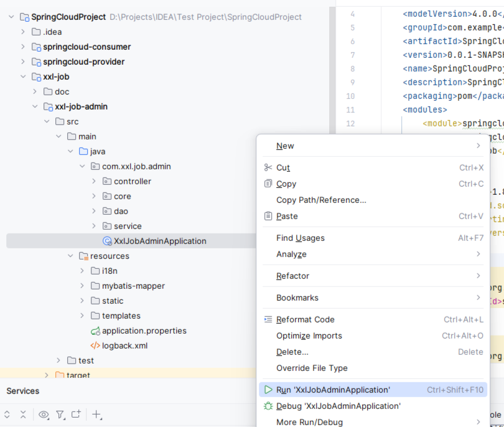Screen dimensions: 504x427
Task: Expand the test folder
Action: point(58,360)
